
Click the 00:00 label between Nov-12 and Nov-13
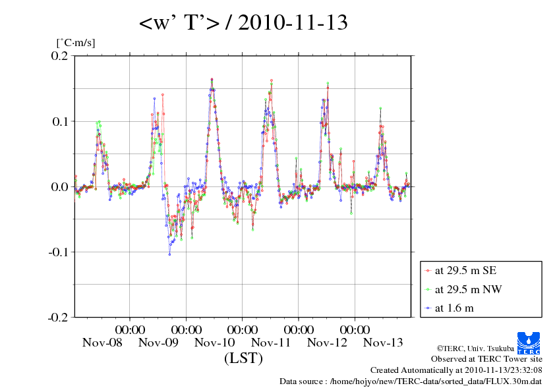click(355, 329)
